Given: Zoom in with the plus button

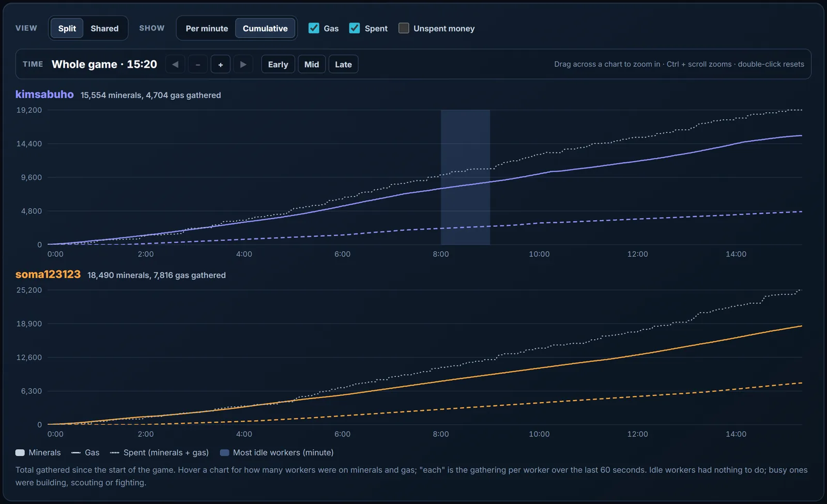Looking at the screenshot, I should 221,65.
